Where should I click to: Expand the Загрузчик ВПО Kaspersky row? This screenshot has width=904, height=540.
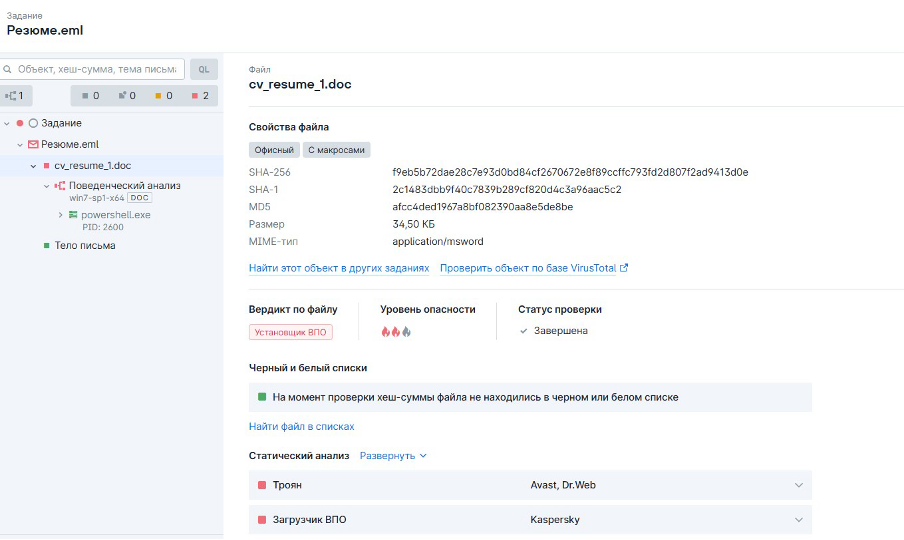point(530,520)
